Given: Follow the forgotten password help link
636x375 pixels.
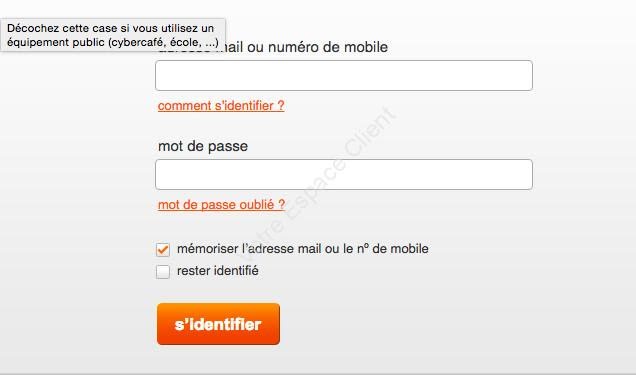Looking at the screenshot, I should [221, 205].
